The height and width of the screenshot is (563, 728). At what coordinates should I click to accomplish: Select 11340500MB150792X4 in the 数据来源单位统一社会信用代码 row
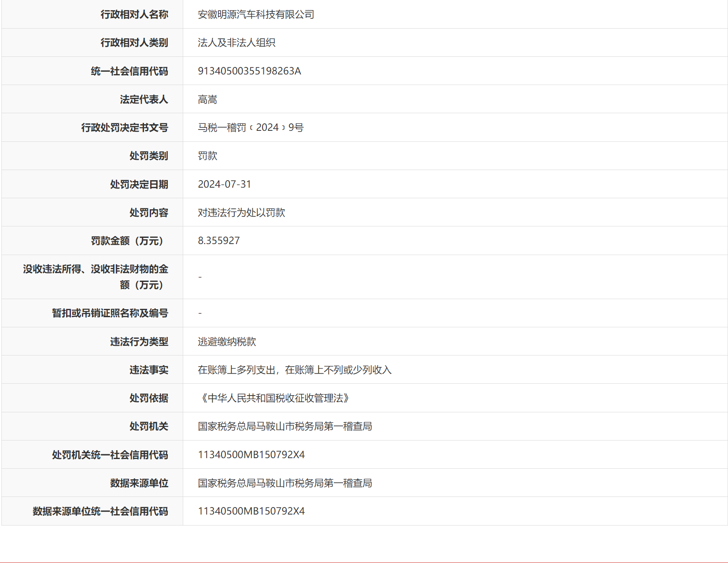[x=251, y=511]
